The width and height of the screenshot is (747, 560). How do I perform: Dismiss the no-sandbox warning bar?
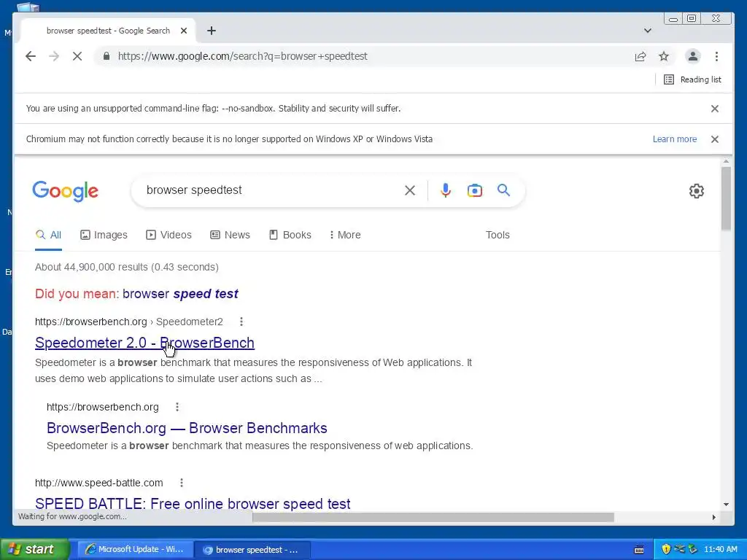pyautogui.click(x=715, y=109)
